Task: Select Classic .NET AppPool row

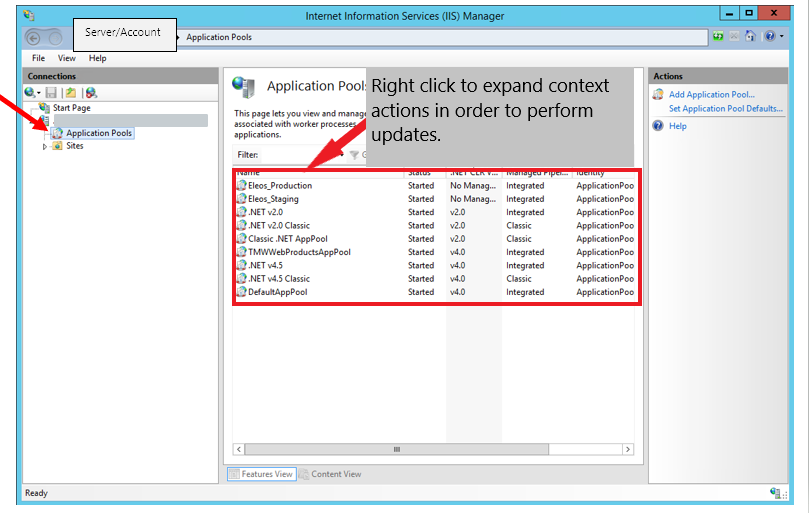Action: [x=435, y=239]
